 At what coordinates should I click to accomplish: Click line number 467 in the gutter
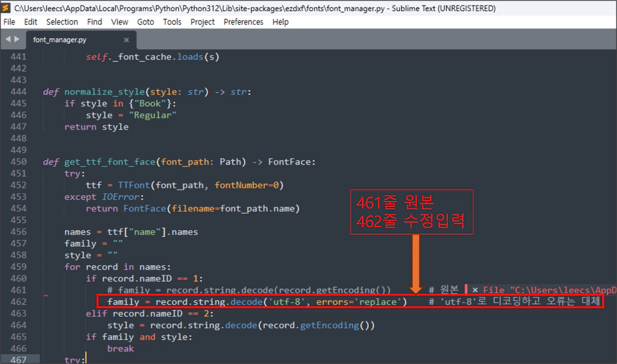(x=19, y=360)
